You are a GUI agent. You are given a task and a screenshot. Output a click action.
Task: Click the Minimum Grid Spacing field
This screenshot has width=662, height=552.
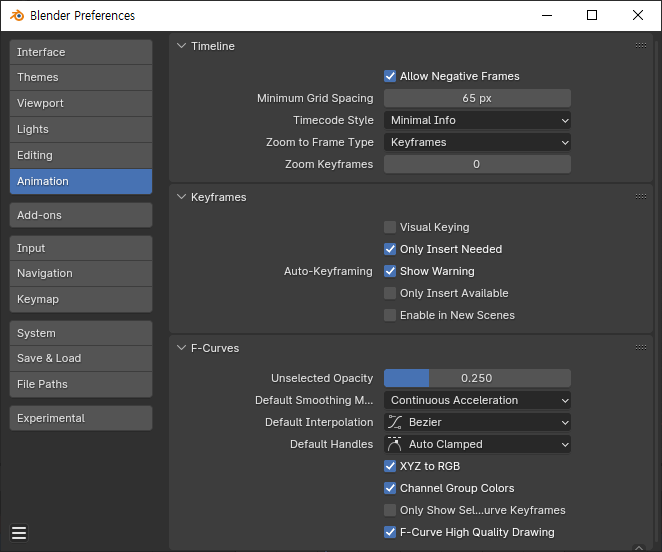click(x=477, y=98)
